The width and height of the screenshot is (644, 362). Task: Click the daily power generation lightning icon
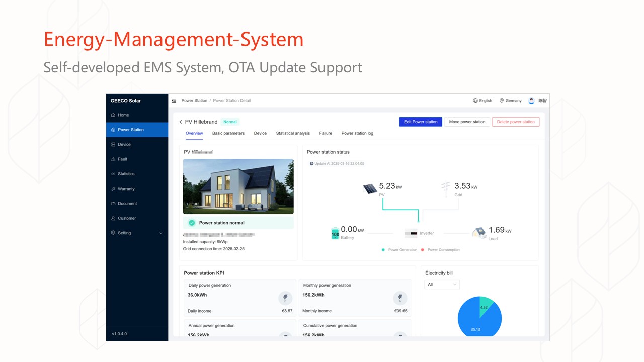click(x=285, y=298)
